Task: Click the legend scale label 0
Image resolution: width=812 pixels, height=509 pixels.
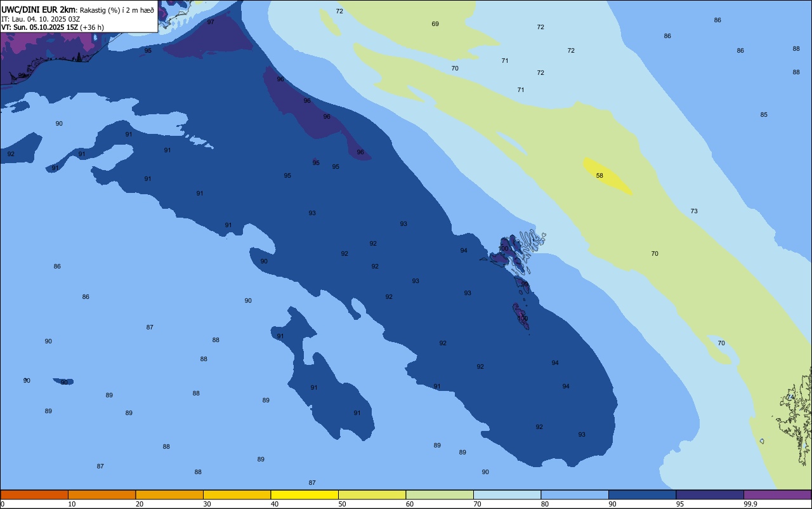Action: coord(3,504)
